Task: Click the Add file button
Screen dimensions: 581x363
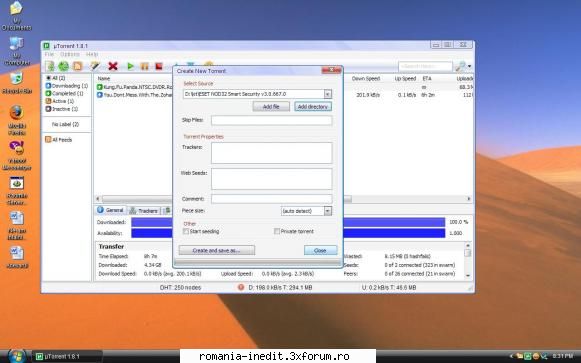Action: click(x=271, y=107)
